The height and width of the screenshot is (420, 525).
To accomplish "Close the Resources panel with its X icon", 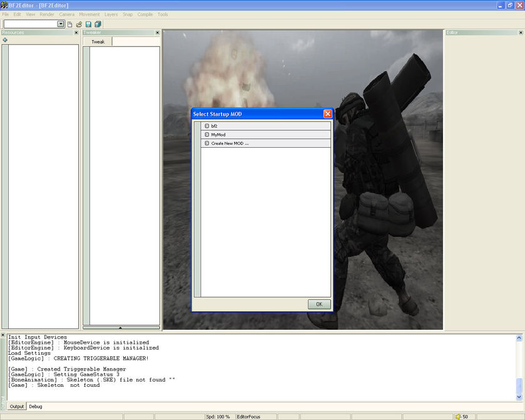I will tap(77, 33).
